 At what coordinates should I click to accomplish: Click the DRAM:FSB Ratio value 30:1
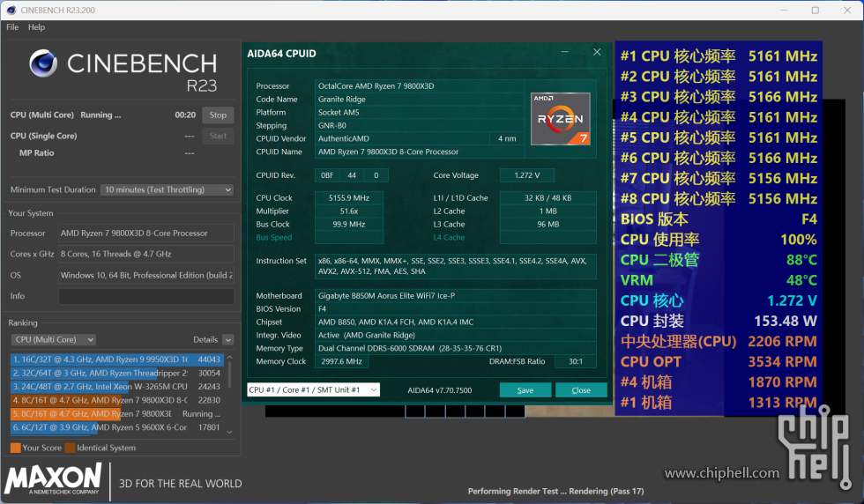point(575,361)
